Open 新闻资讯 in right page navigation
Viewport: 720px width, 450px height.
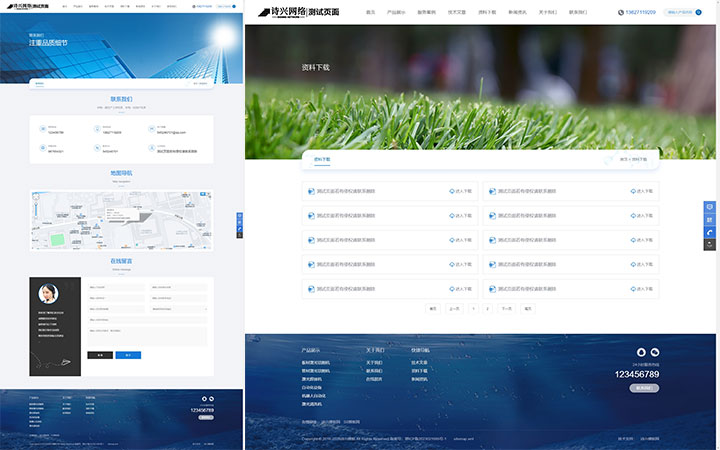(x=517, y=12)
